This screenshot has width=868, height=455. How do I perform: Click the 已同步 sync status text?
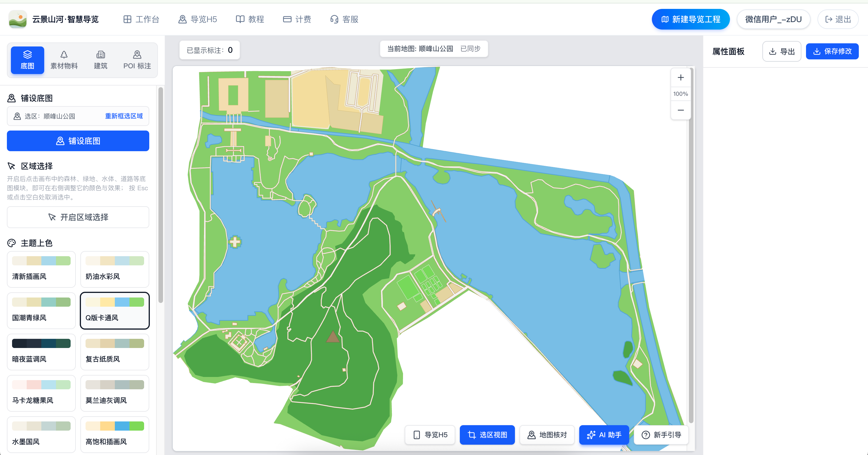[x=470, y=49]
